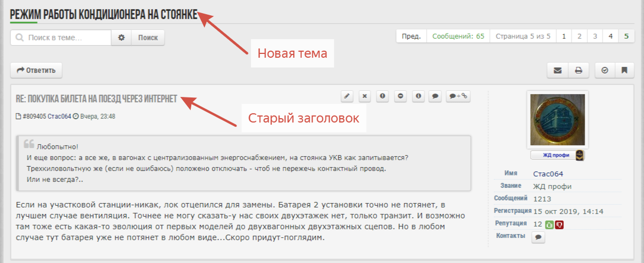Give thumbs up reputation to Стас064

pyautogui.click(x=550, y=224)
